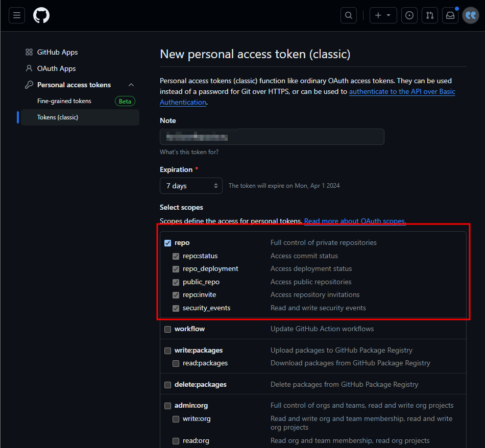Open the search icon in header
This screenshot has height=448, width=485.
pos(349,15)
